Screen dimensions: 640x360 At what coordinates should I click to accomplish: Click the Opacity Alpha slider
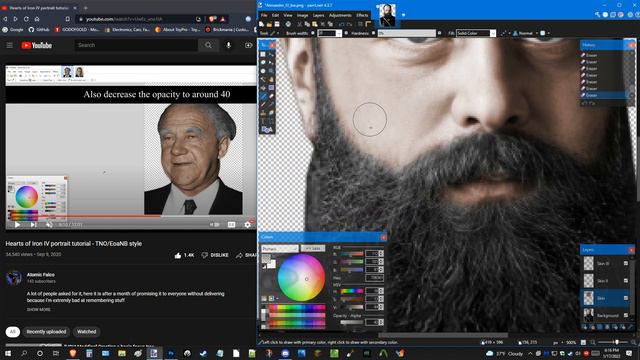point(352,322)
